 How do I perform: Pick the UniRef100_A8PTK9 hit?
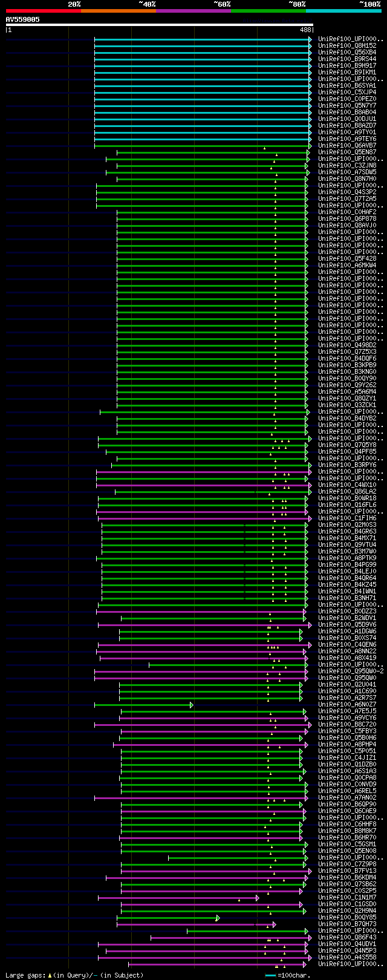click(x=347, y=558)
